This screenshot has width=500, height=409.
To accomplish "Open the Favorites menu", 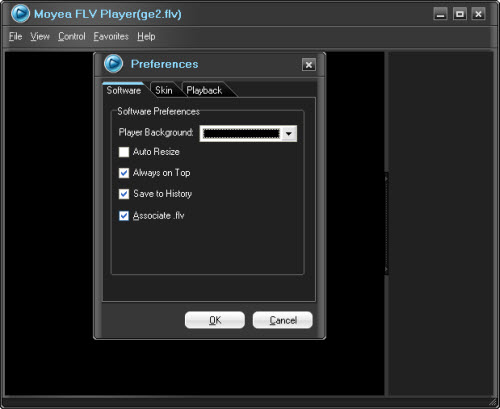I will (x=111, y=36).
